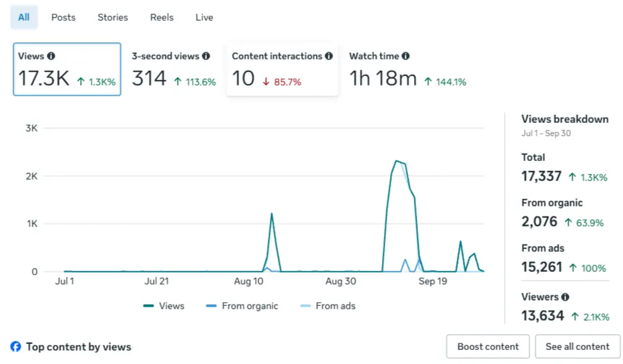This screenshot has width=623, height=364.
Task: Click the Top content by views heading
Action: click(79, 347)
